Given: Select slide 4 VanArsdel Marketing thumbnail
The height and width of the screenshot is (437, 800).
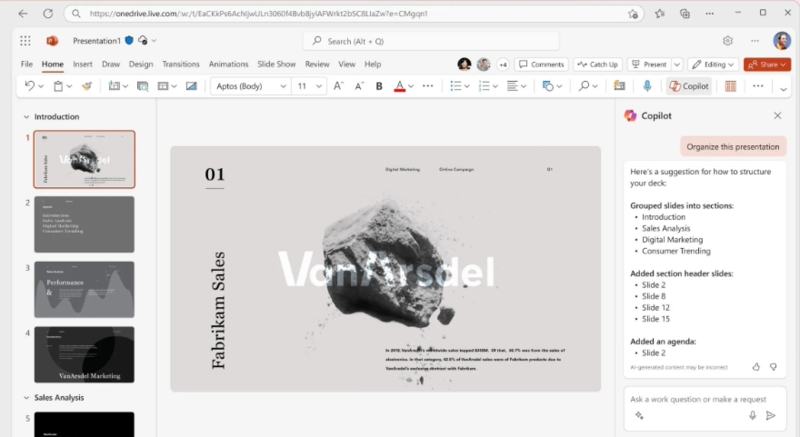Looking at the screenshot, I should click(x=84, y=354).
